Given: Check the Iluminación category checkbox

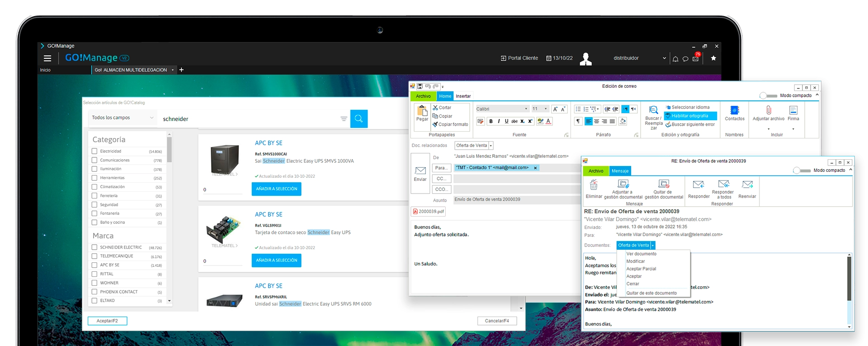Looking at the screenshot, I should click(x=94, y=169).
